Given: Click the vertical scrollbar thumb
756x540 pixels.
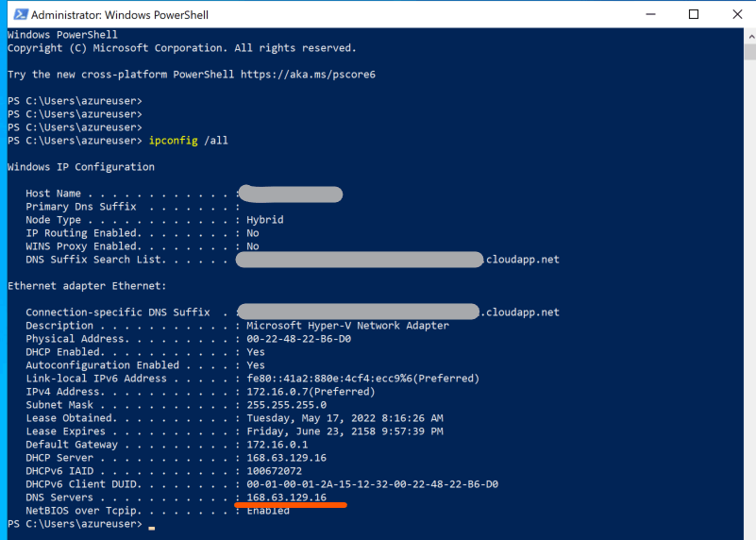Looking at the screenshot, I should (750, 52).
